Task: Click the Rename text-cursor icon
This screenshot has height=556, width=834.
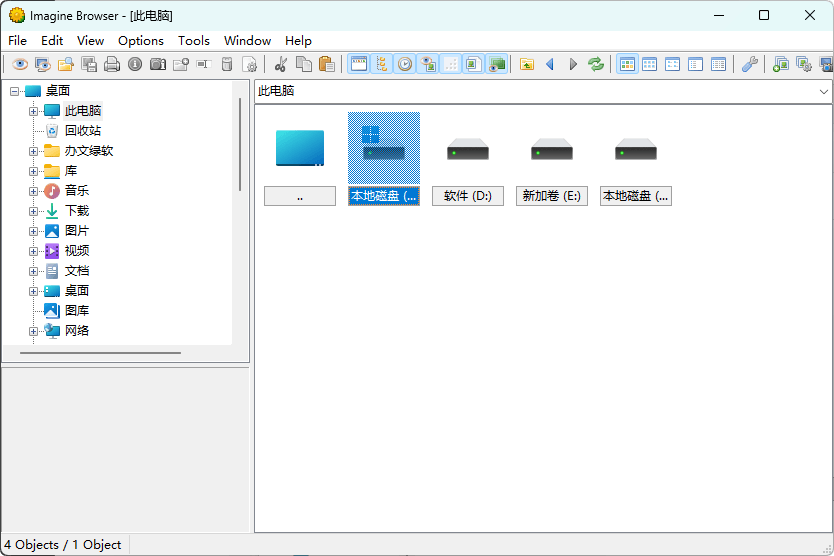Action: [204, 64]
